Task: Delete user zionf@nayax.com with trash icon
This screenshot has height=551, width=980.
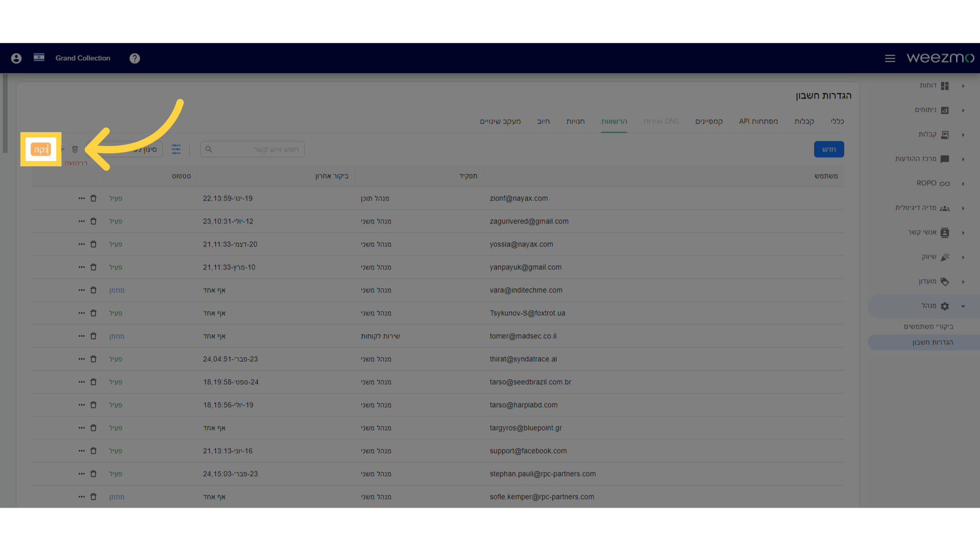Action: click(x=93, y=198)
